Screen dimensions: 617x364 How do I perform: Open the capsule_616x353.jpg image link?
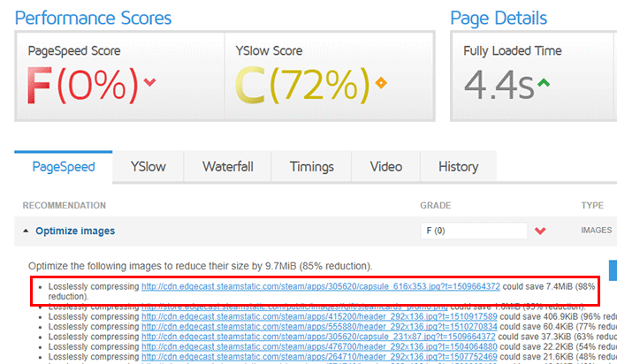coord(321,286)
